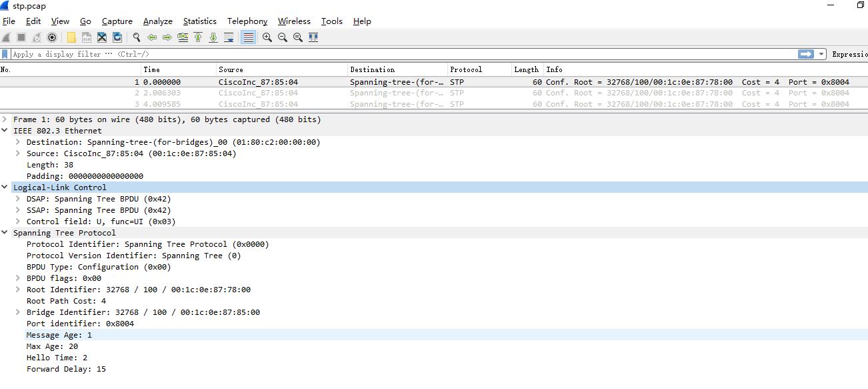Open the display filter history dropdown

tap(821, 54)
